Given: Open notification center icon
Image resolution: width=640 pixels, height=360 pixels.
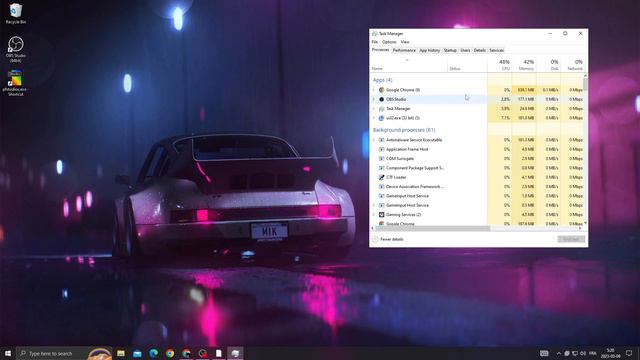Looking at the screenshot, I should click(x=629, y=353).
